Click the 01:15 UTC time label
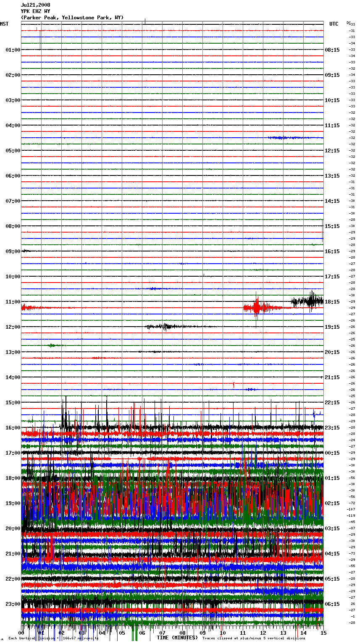 [x=332, y=478]
